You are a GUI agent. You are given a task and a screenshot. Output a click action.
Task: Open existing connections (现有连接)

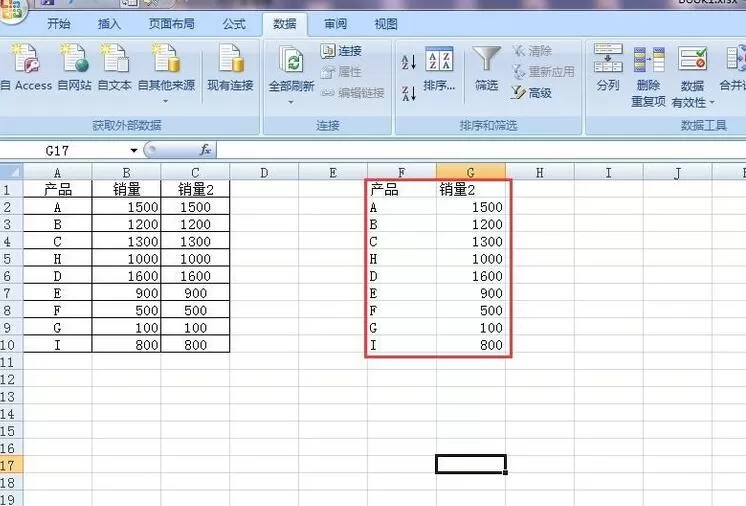coord(231,67)
